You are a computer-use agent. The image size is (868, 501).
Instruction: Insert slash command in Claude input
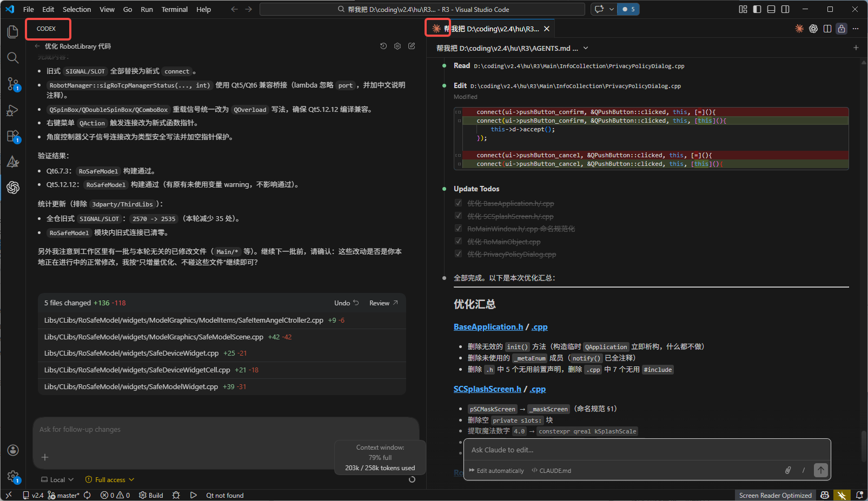[803, 470]
